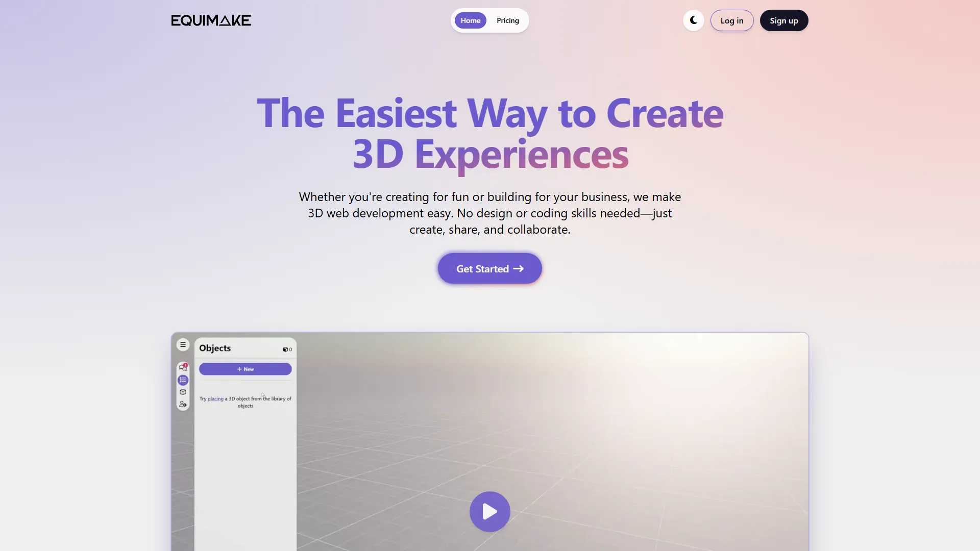Click the arrow icon inside Get Started
This screenshot has height=551, width=980.
519,268
